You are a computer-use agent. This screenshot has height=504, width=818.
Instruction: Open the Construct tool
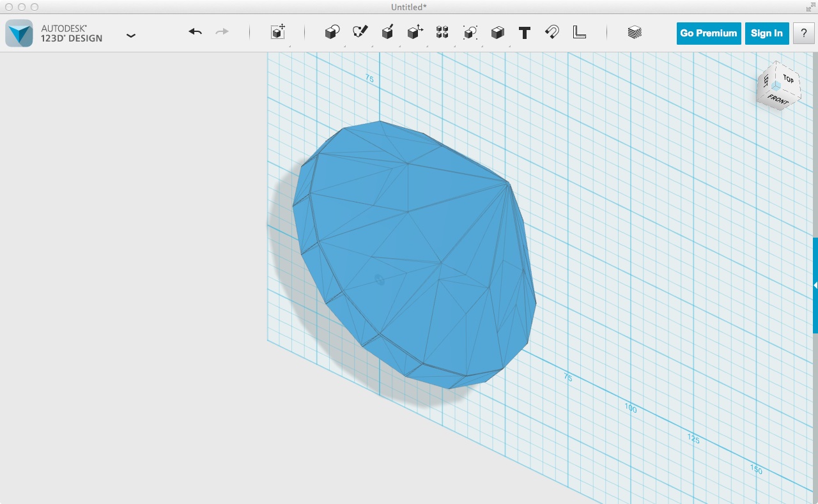(x=387, y=33)
